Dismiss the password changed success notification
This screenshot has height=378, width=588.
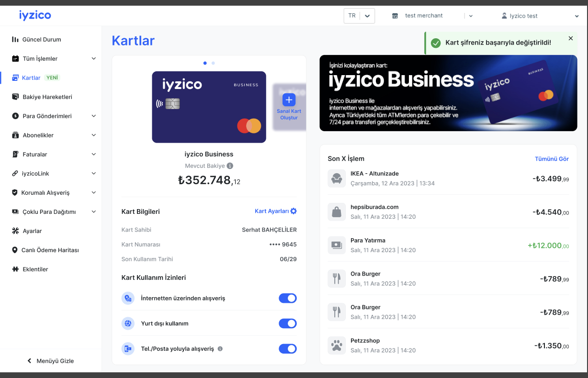click(570, 38)
